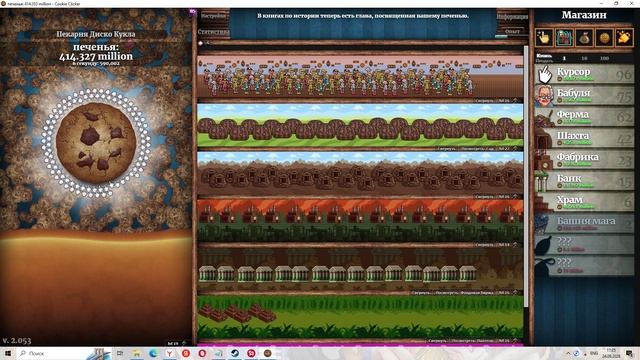Set purchase quantity to 10
This screenshot has width=640, height=360.
[584, 58]
